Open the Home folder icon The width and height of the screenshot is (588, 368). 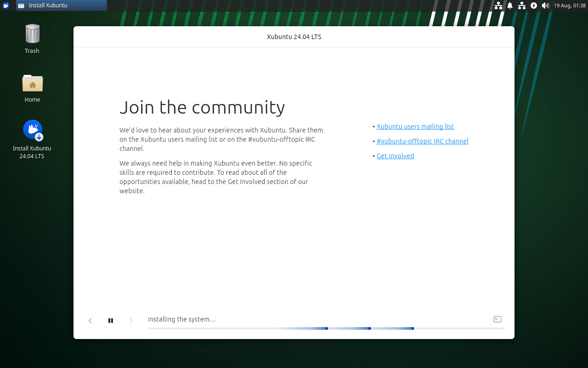coord(32,87)
